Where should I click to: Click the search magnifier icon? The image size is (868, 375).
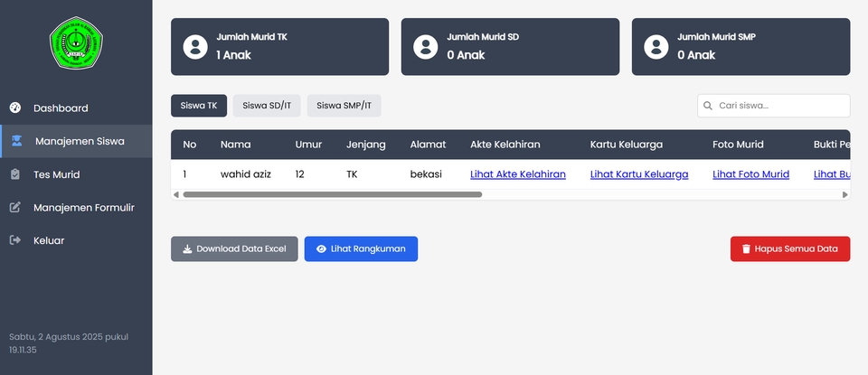707,106
